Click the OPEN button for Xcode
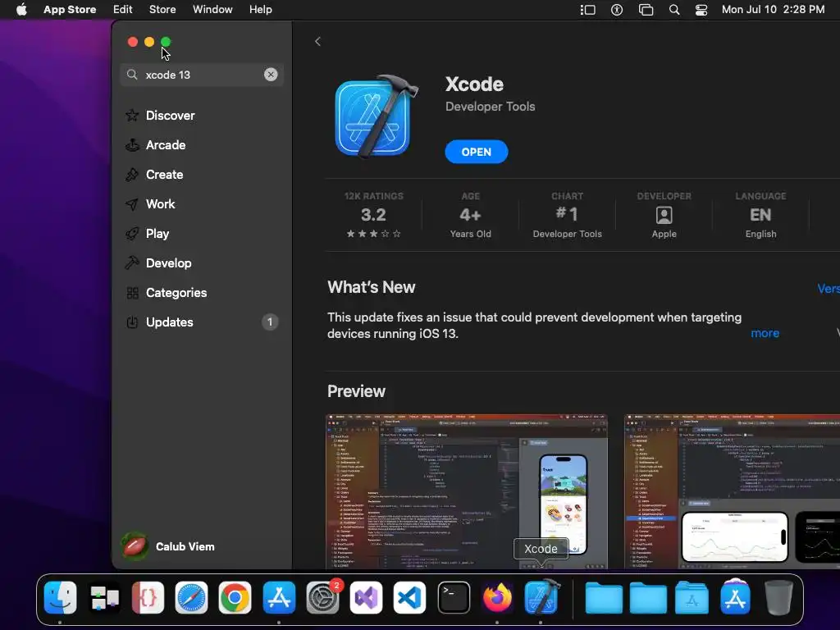Viewport: 840px width, 630px height. pos(477,152)
